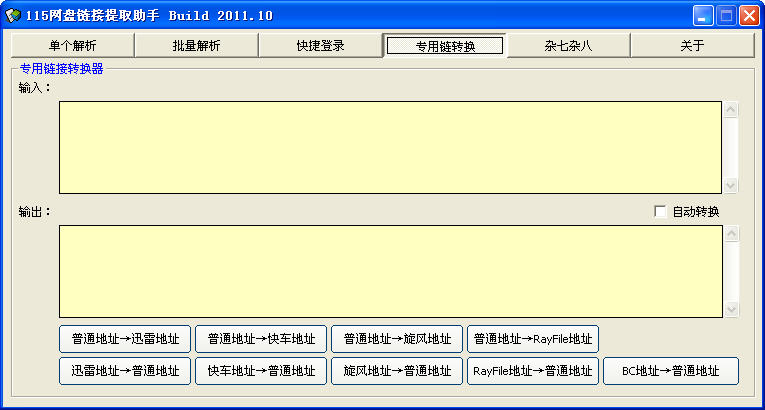Click inside the 输入 text area

390,147
